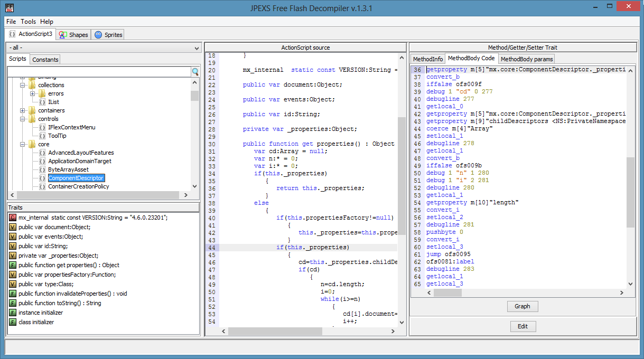Click source line 'return this._properties;'
The image size is (644, 359).
(x=320, y=188)
